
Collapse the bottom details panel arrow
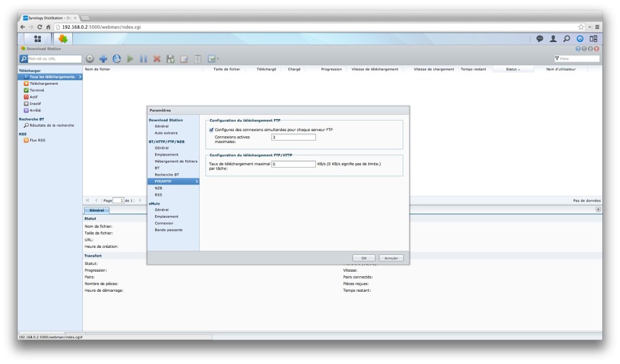(x=597, y=210)
